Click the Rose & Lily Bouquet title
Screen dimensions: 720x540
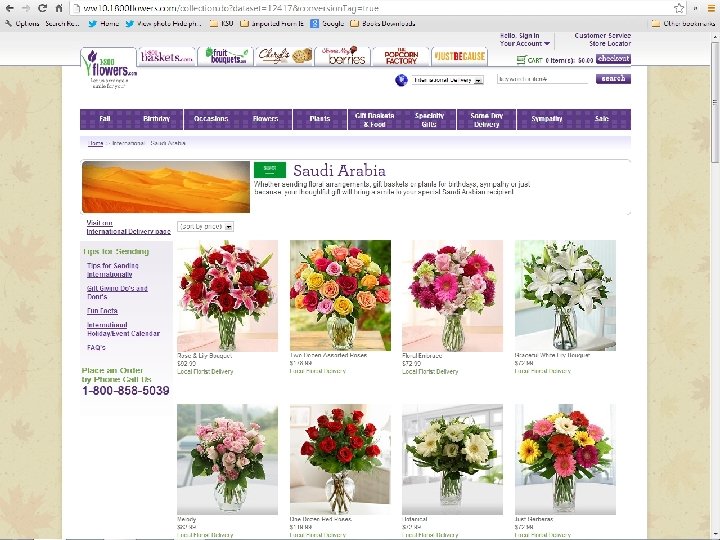click(x=204, y=355)
